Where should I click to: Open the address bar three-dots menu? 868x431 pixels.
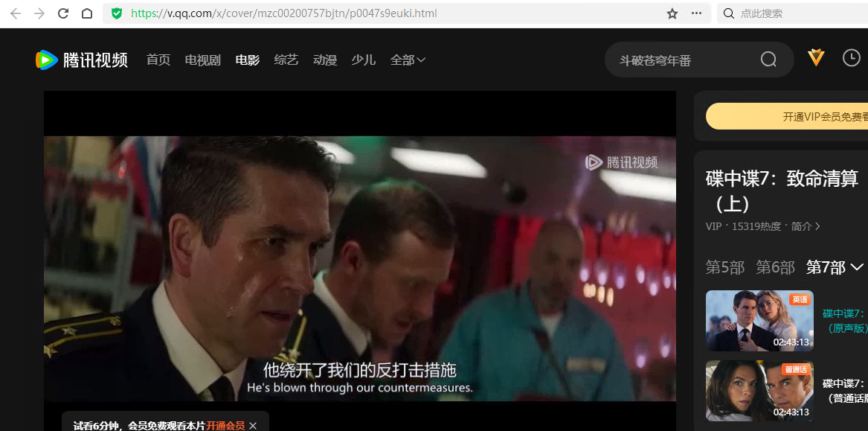coord(696,13)
